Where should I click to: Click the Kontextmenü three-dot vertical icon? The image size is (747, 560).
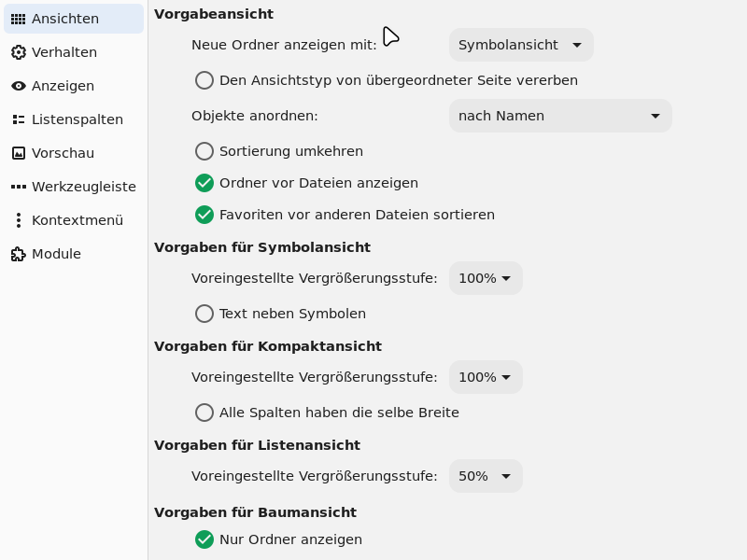pos(18,220)
